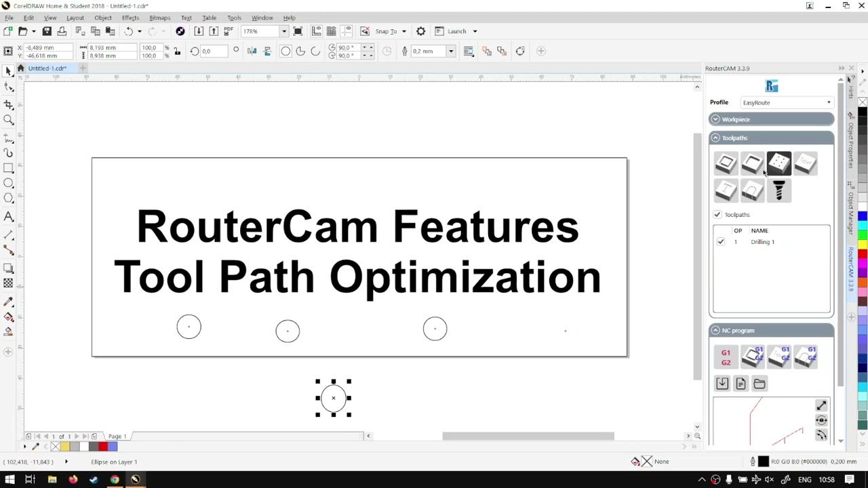The height and width of the screenshot is (488, 868).
Task: Click the Print icon in the toolbar
Action: click(62, 31)
